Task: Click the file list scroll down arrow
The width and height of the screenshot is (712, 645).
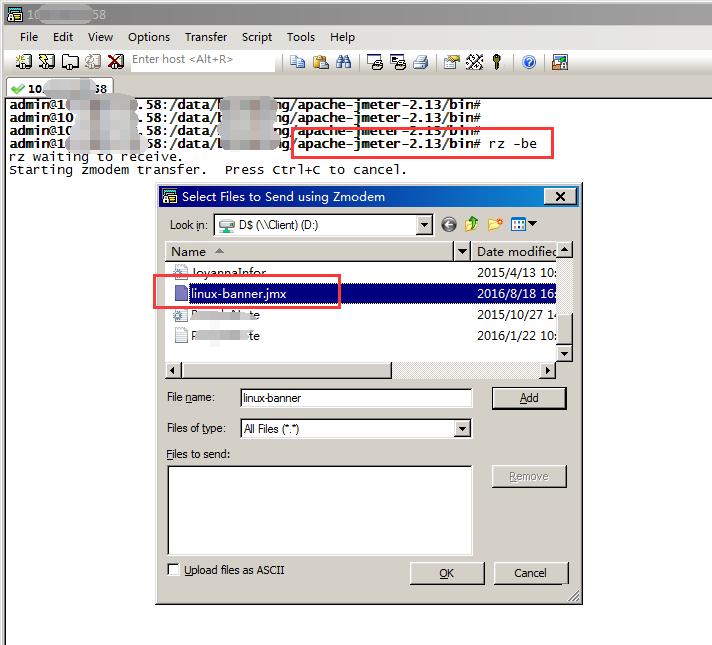Action: 564,353
